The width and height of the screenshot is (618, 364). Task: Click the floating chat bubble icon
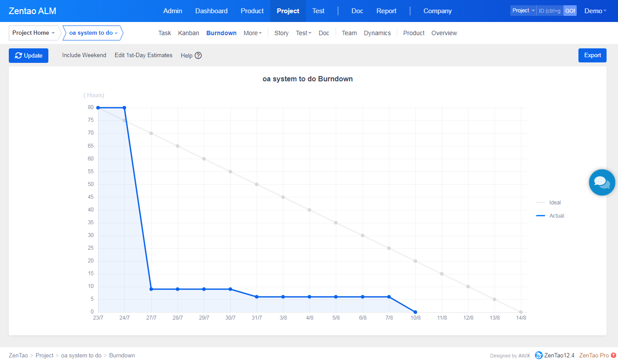pyautogui.click(x=602, y=182)
